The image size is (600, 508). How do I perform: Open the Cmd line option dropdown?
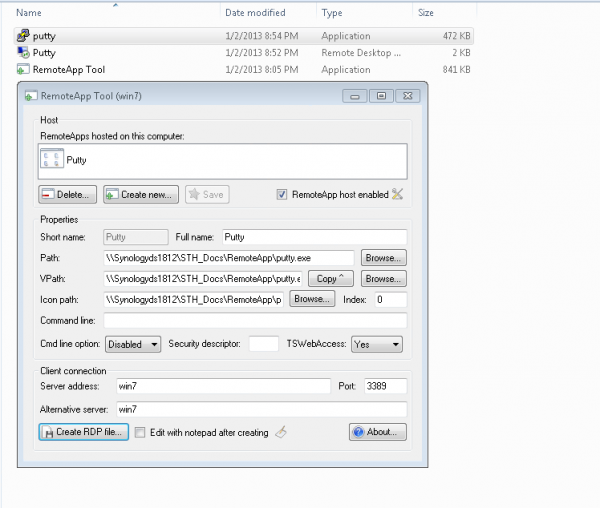[x=133, y=344]
